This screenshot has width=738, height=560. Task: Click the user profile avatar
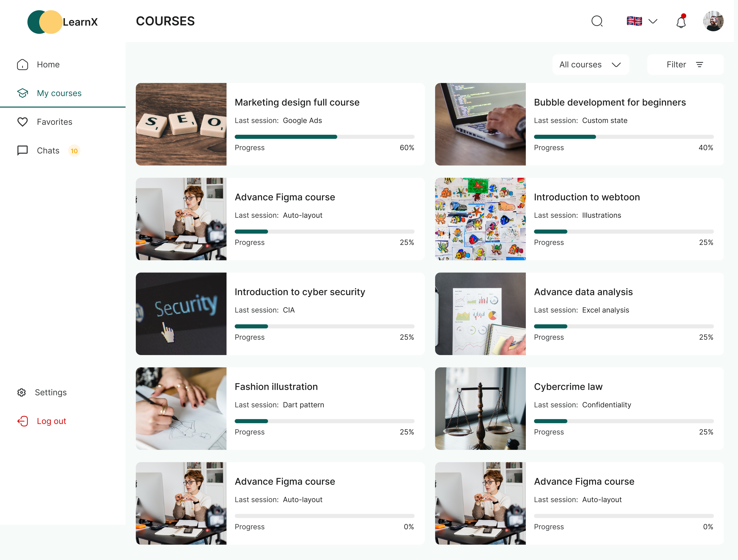tap(713, 21)
